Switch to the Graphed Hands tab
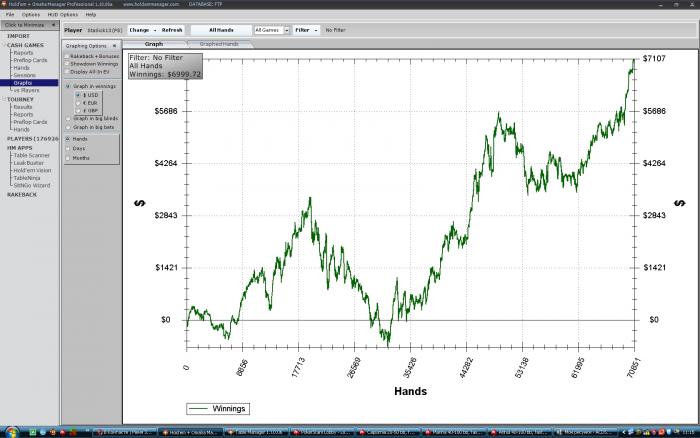The width and height of the screenshot is (700, 438). click(219, 44)
